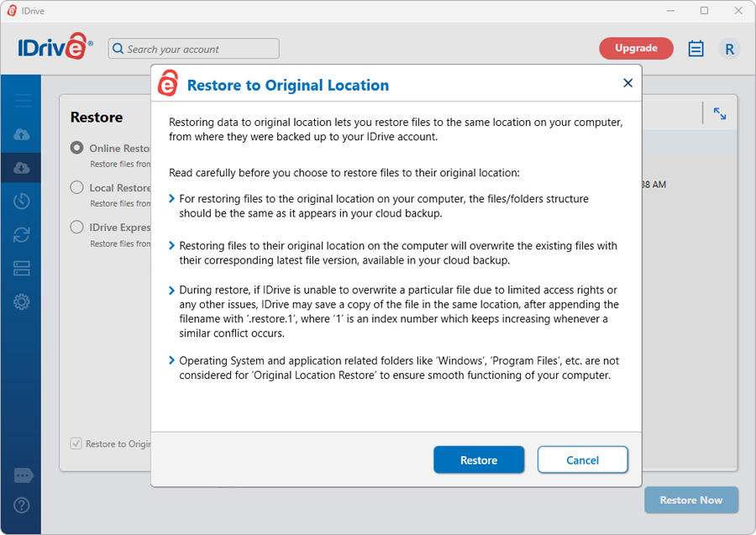This screenshot has height=535, width=756.
Task: Open the activity log calendar icon
Action: point(696,49)
